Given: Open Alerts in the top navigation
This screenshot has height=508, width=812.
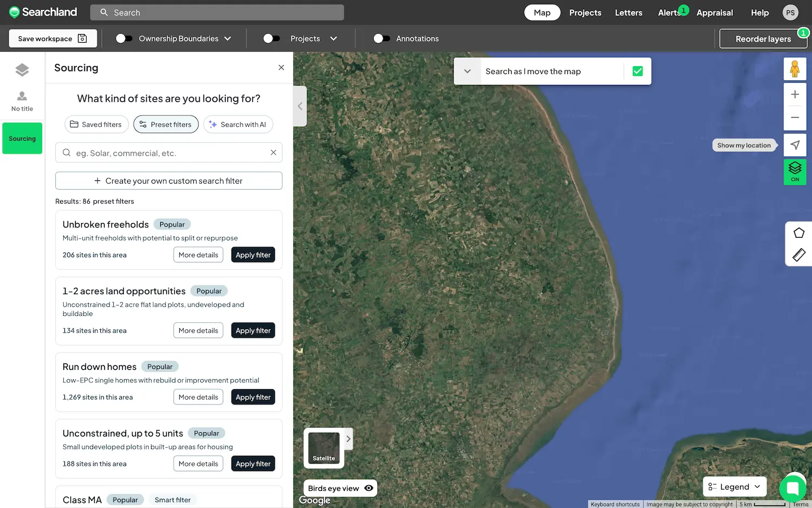Looking at the screenshot, I should click(x=670, y=12).
